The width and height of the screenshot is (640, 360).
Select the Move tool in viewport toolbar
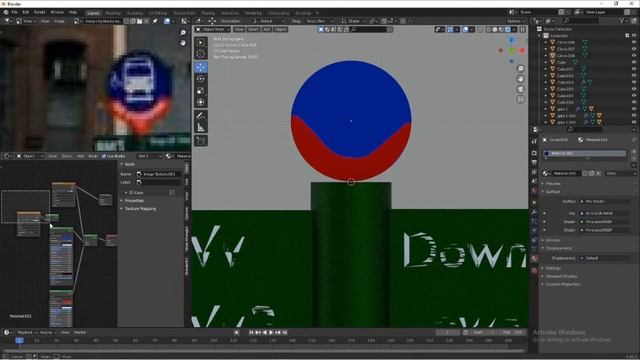pyautogui.click(x=201, y=67)
